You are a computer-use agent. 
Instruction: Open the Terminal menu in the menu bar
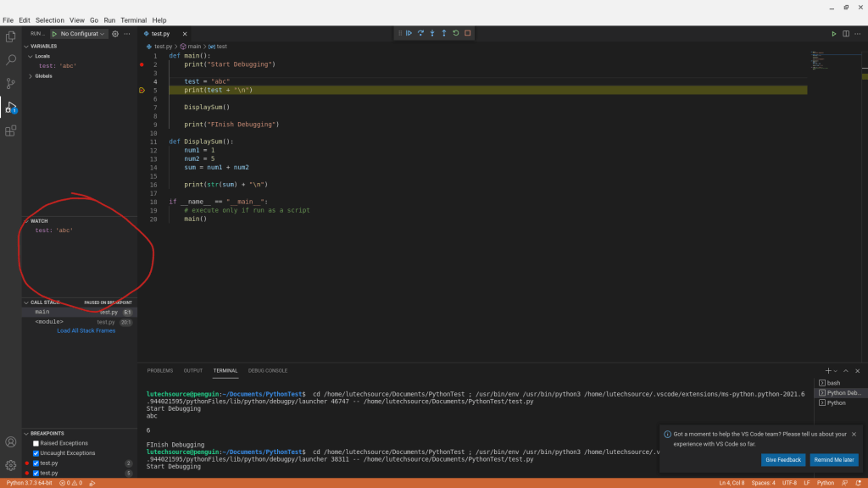click(x=133, y=19)
